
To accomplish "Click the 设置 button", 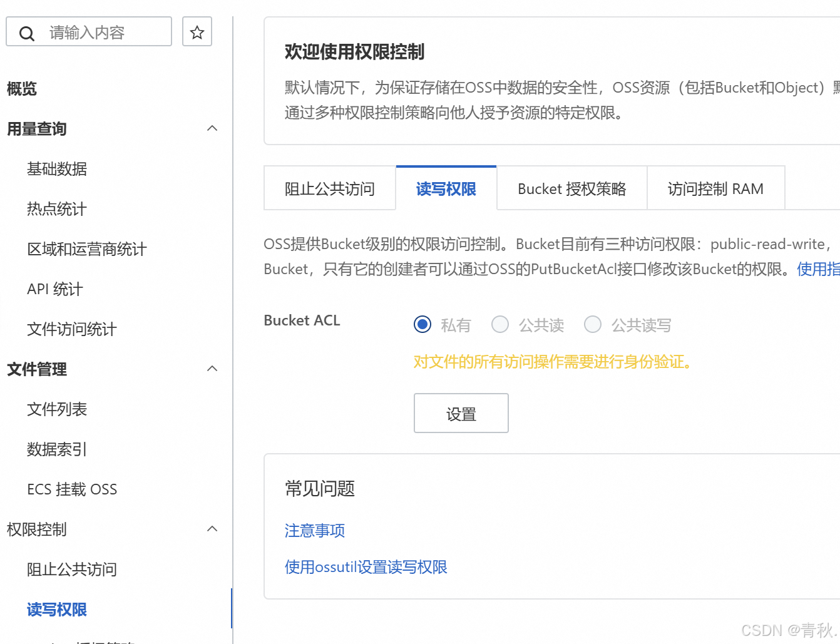I will pyautogui.click(x=461, y=413).
